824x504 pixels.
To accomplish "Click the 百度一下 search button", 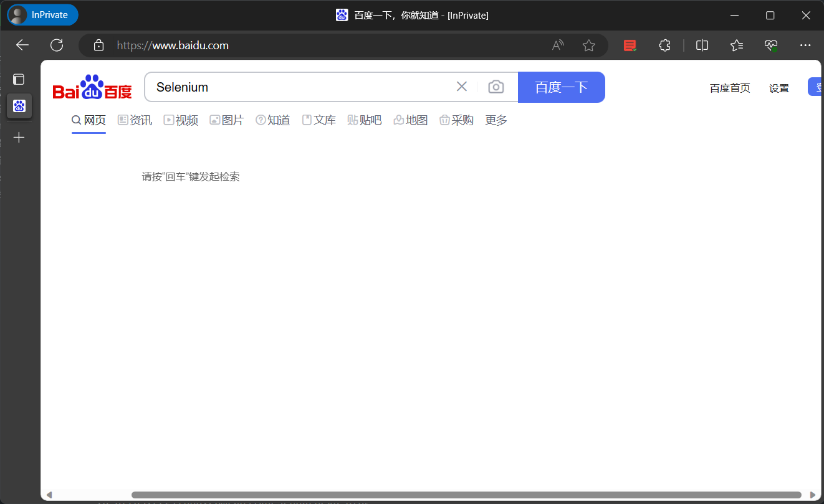I will tap(562, 87).
